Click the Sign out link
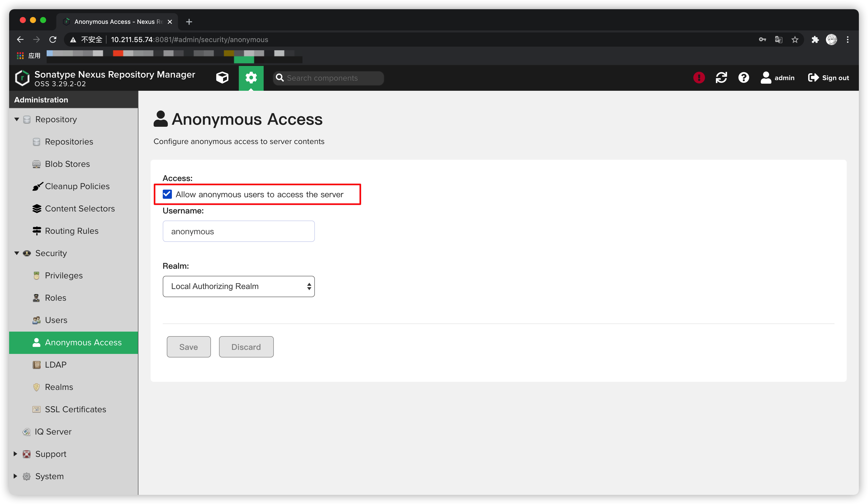This screenshot has height=504, width=868. coord(828,78)
